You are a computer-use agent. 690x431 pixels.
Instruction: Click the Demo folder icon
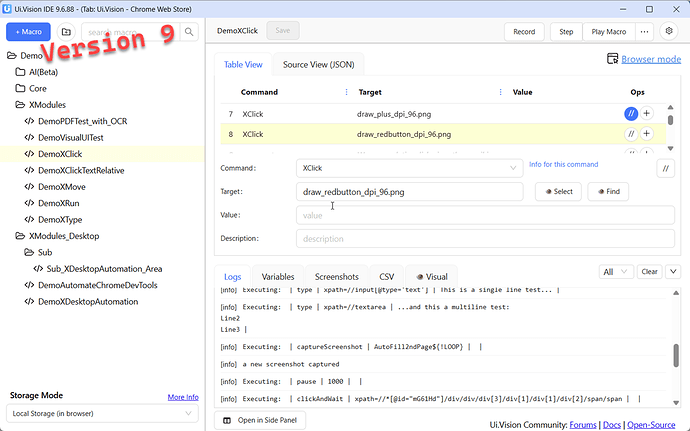point(12,55)
